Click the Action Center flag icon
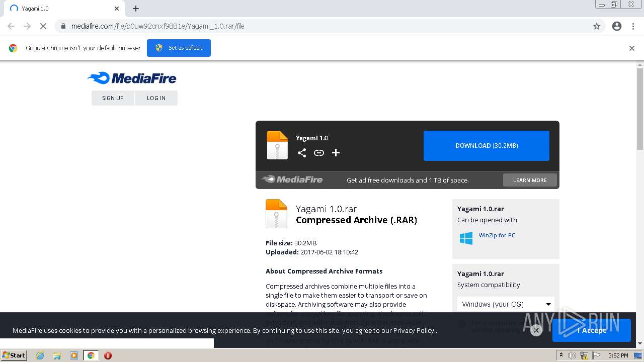This screenshot has width=644, height=362. [x=596, y=355]
